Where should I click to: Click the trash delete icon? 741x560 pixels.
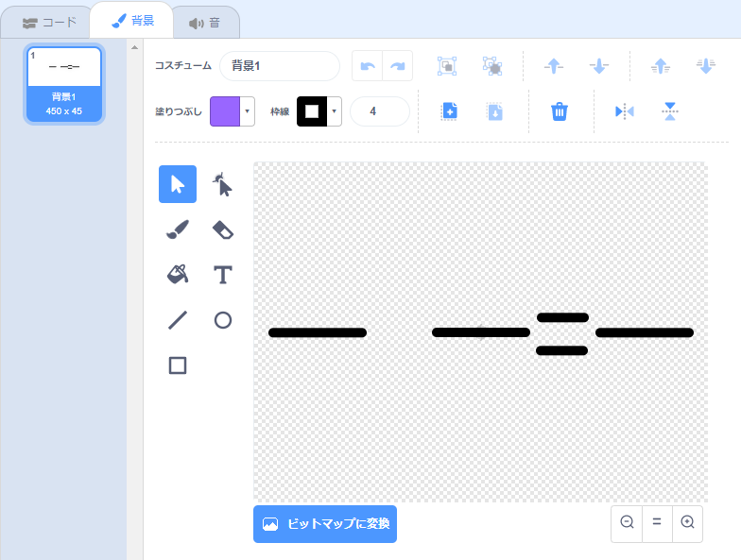coord(560,111)
